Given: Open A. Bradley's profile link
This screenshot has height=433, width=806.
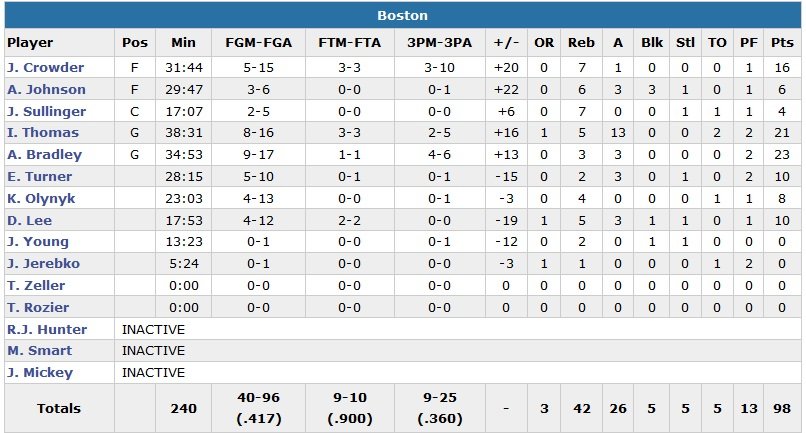Looking at the screenshot, I should tap(44, 155).
